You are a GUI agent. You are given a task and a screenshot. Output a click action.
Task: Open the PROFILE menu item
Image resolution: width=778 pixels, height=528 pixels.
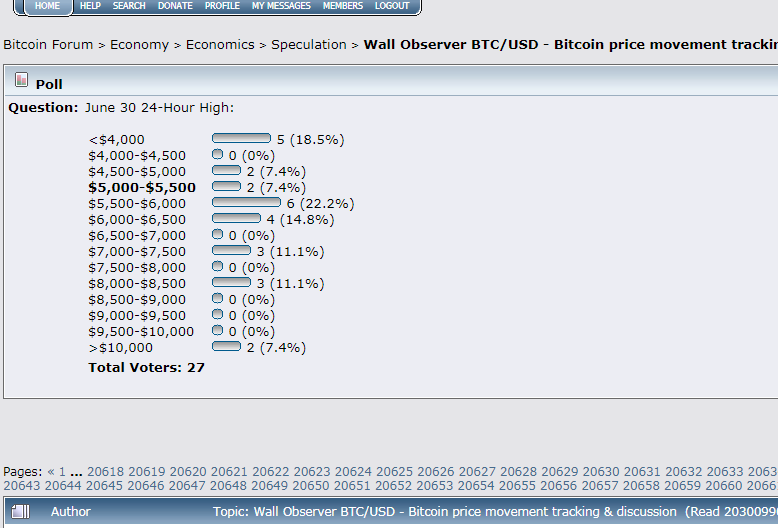pyautogui.click(x=222, y=6)
